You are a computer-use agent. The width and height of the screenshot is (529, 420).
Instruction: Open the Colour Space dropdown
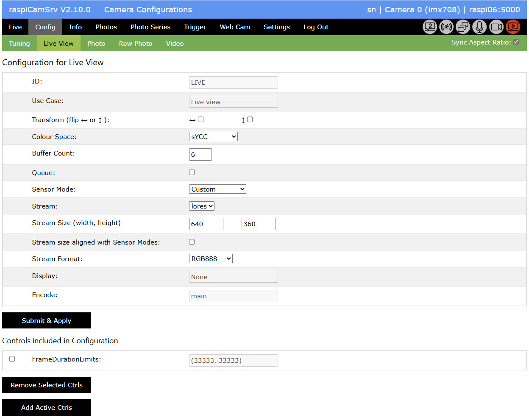coord(213,136)
